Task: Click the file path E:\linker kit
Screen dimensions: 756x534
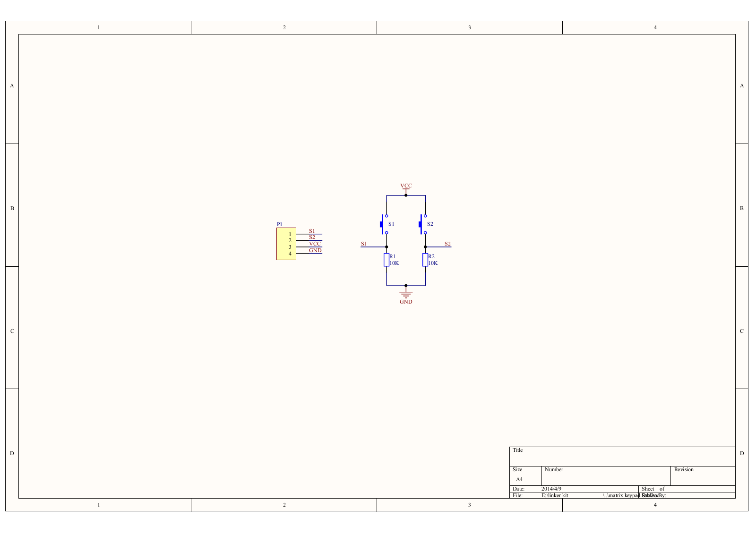Action: pos(555,495)
